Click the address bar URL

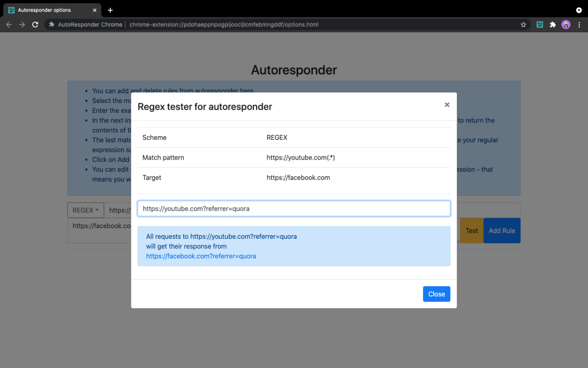tap(224, 25)
